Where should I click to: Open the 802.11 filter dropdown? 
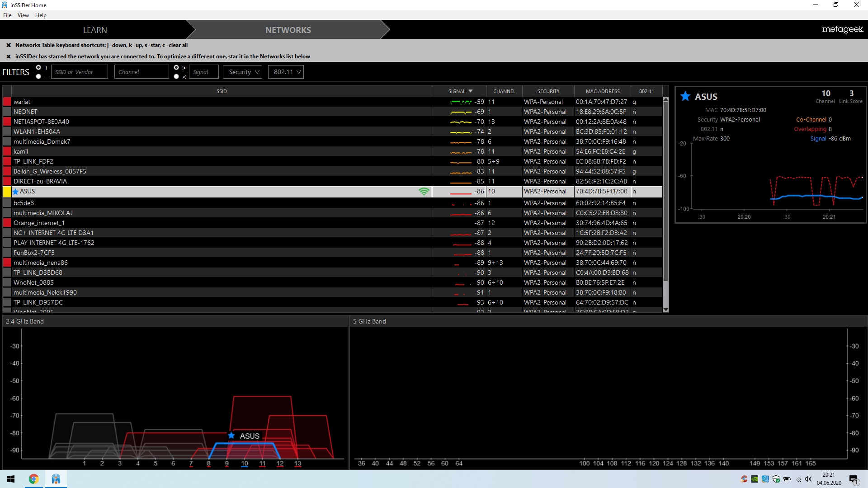tap(286, 72)
